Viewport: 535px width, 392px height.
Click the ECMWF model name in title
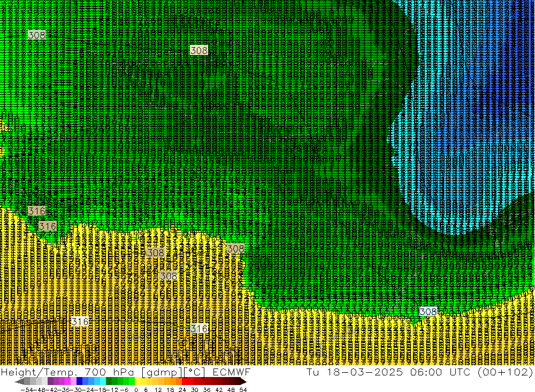232,372
